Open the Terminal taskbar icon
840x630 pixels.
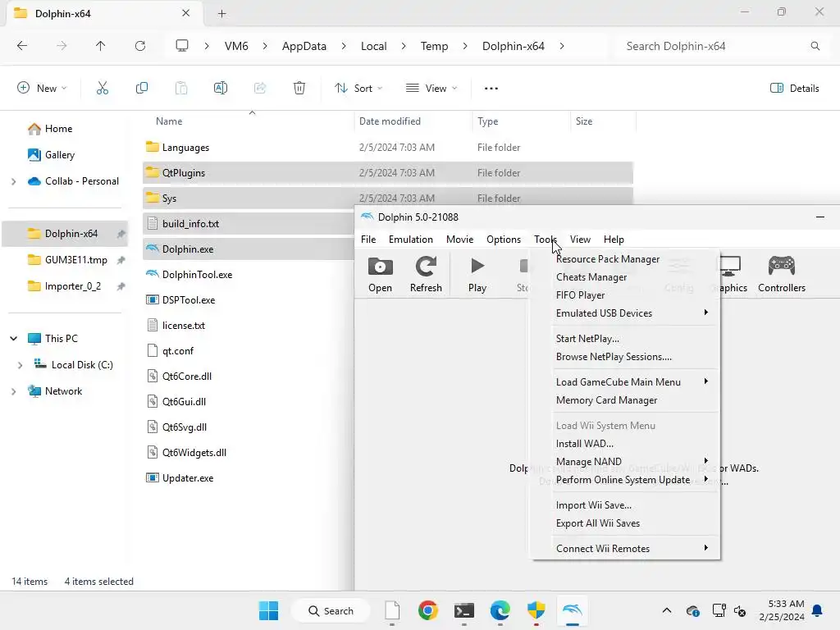pos(464,610)
